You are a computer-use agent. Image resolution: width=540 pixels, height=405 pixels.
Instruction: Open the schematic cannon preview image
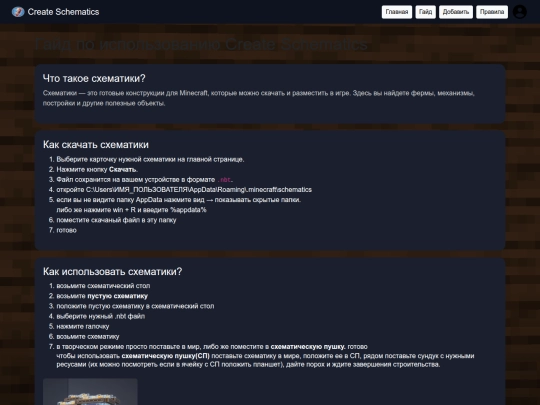pyautogui.click(x=90, y=392)
